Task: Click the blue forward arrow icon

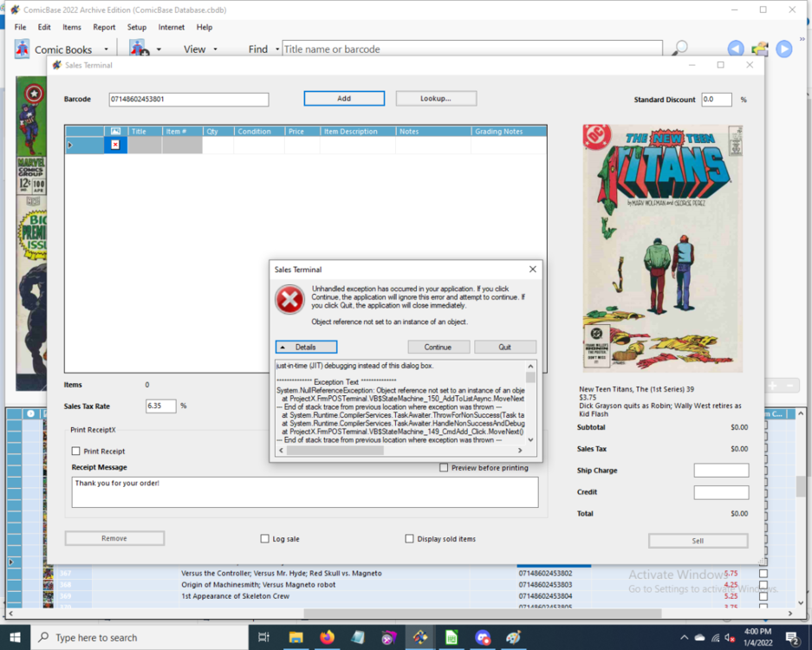Action: [784, 49]
